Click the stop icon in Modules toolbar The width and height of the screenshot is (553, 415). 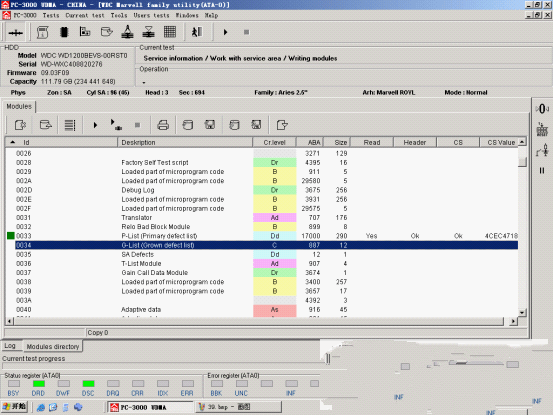(138, 125)
